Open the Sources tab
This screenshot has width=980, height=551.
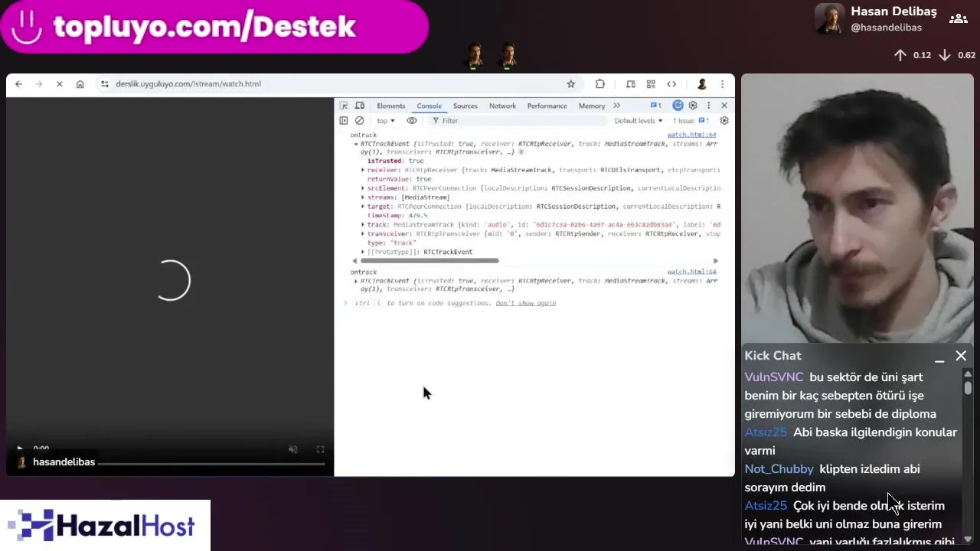pos(465,106)
